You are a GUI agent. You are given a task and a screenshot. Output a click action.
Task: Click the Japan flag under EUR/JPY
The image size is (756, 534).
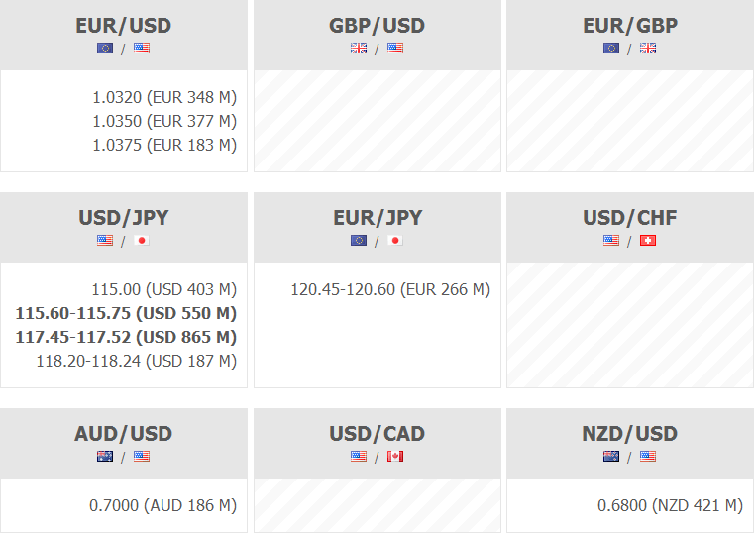(x=395, y=240)
